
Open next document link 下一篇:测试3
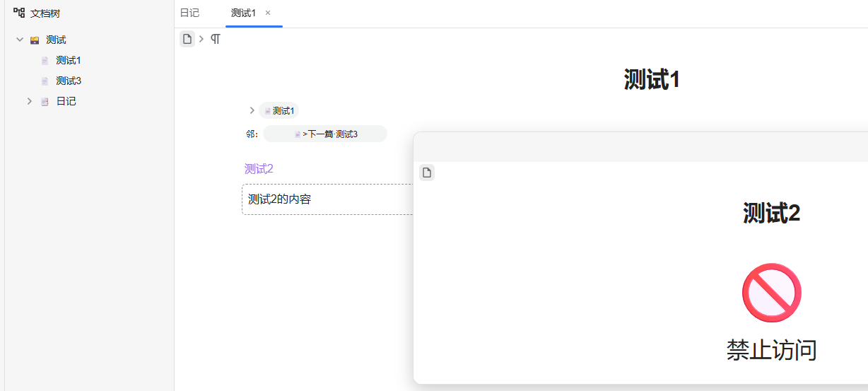click(x=325, y=134)
